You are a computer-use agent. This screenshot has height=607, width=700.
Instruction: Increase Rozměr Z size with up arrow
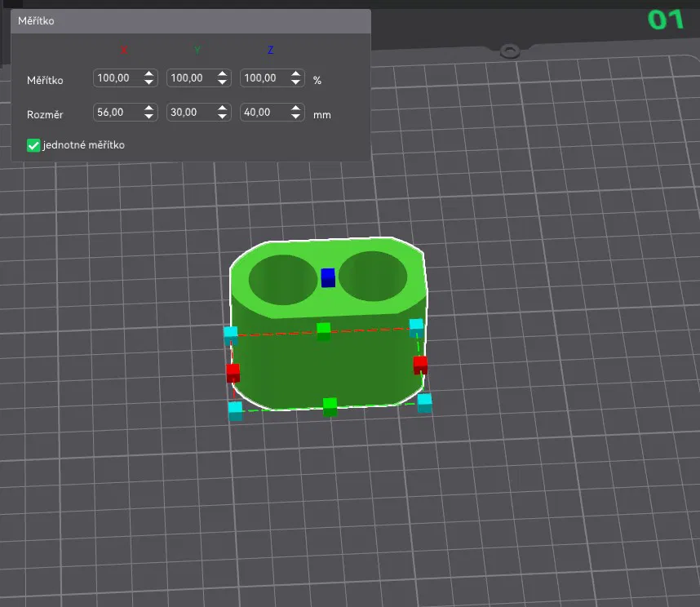[296, 109]
